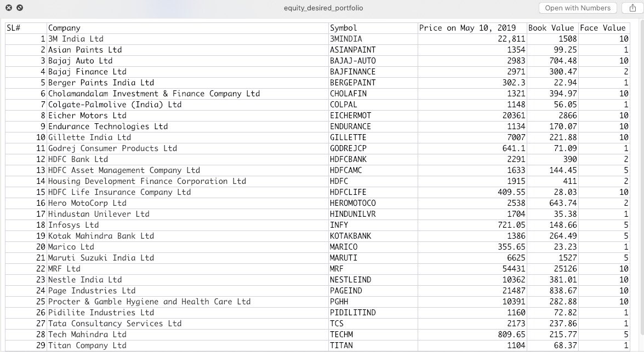Image resolution: width=644 pixels, height=352 pixels.
Task: Click the 'BAJAJ-AUTO' symbol cell
Action: coord(373,61)
